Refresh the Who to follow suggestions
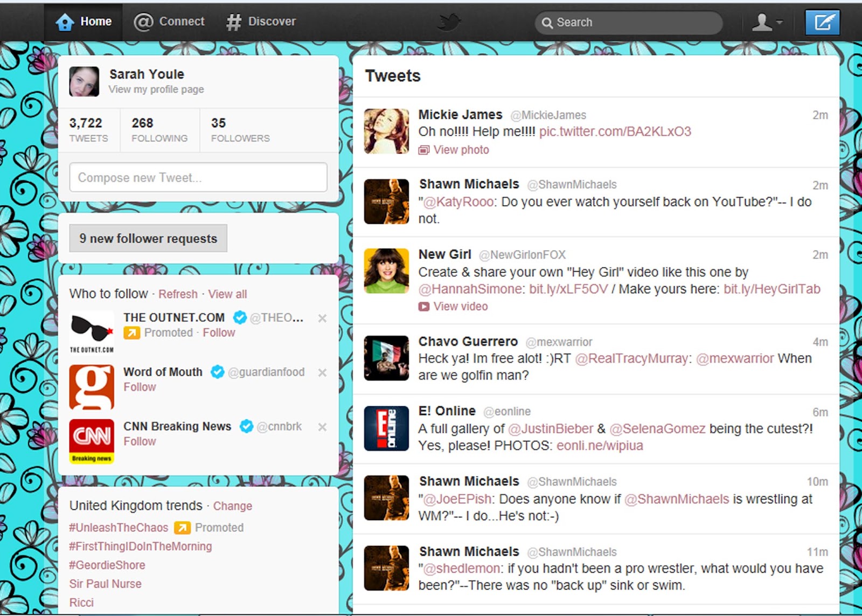Screen dimensions: 862x616 (x=178, y=294)
